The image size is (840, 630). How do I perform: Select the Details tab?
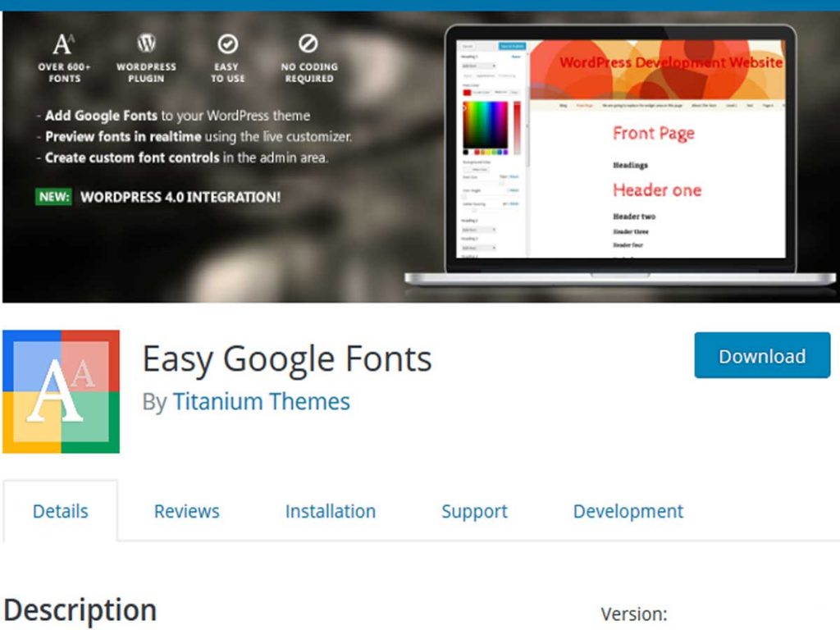(60, 510)
